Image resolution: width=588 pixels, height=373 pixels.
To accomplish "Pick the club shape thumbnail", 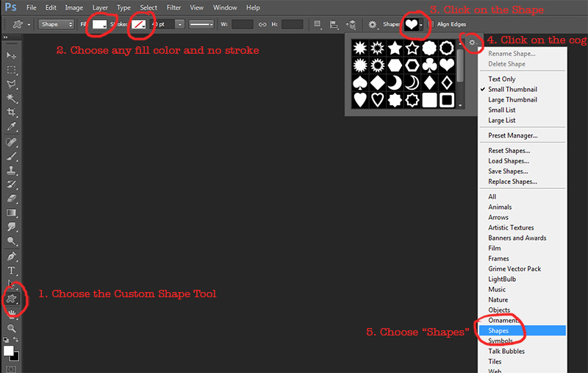I will click(429, 65).
